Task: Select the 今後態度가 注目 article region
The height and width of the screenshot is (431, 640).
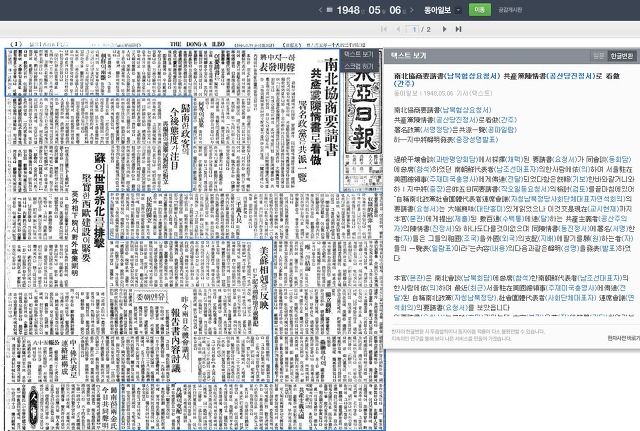Action: pos(174,138)
